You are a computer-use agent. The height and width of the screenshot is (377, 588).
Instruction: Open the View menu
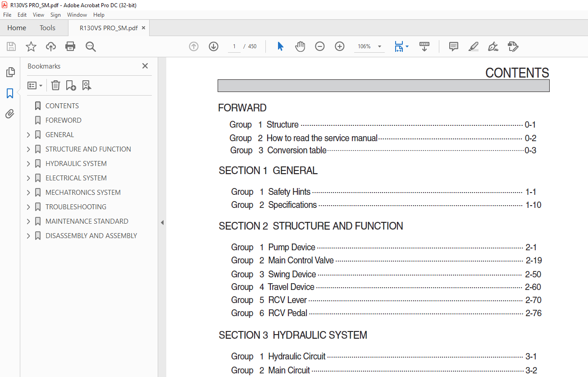(x=38, y=15)
